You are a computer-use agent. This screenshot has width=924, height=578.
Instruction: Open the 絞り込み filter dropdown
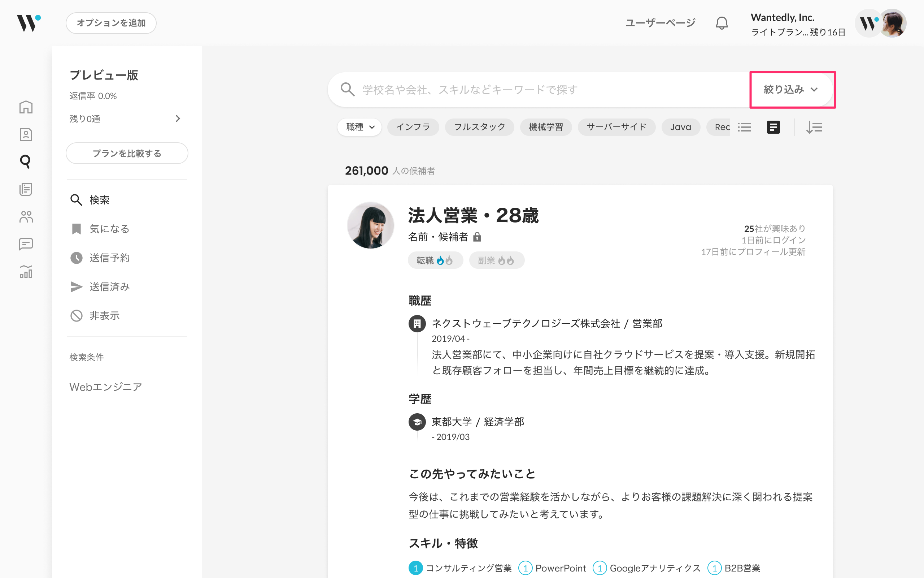pos(791,90)
